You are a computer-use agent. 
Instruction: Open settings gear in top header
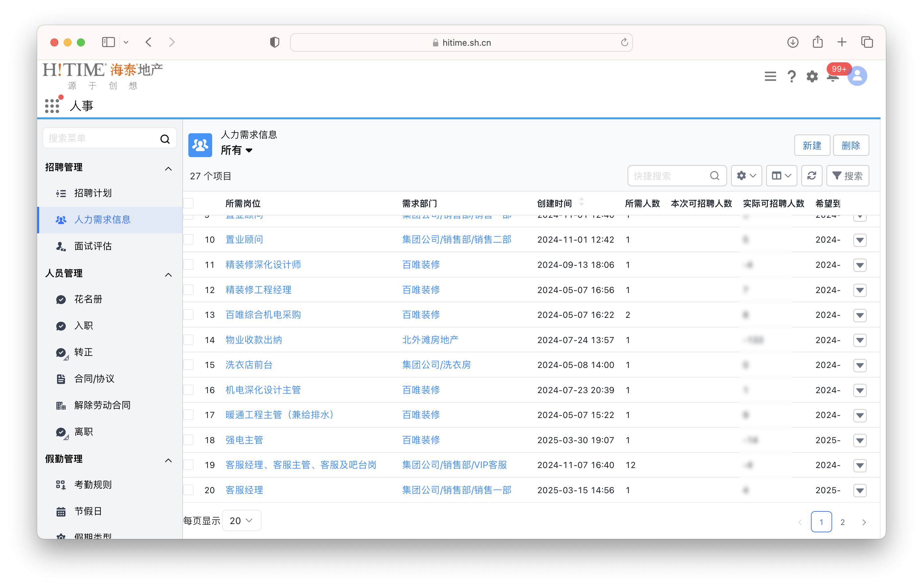click(x=812, y=76)
